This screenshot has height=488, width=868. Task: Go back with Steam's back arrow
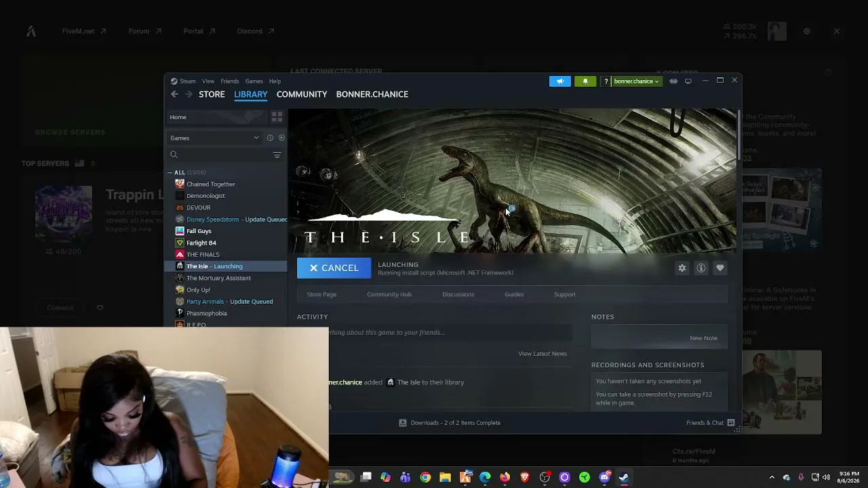pos(174,94)
